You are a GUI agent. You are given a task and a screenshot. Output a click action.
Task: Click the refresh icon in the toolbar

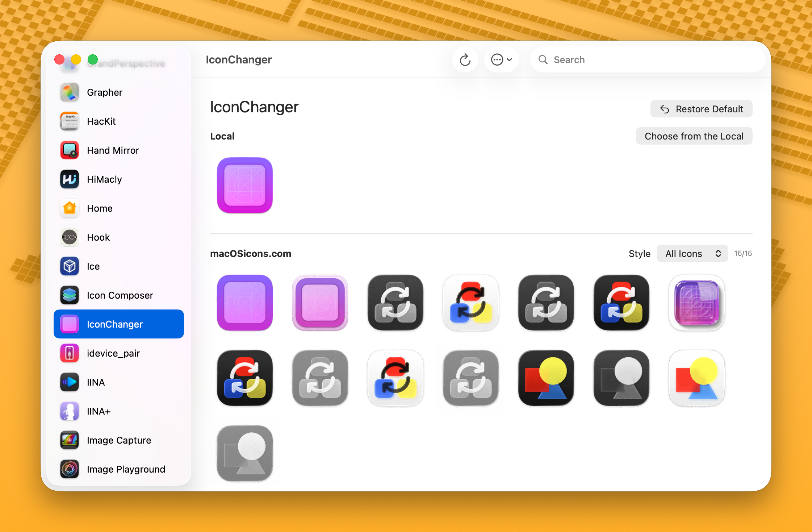pos(465,59)
